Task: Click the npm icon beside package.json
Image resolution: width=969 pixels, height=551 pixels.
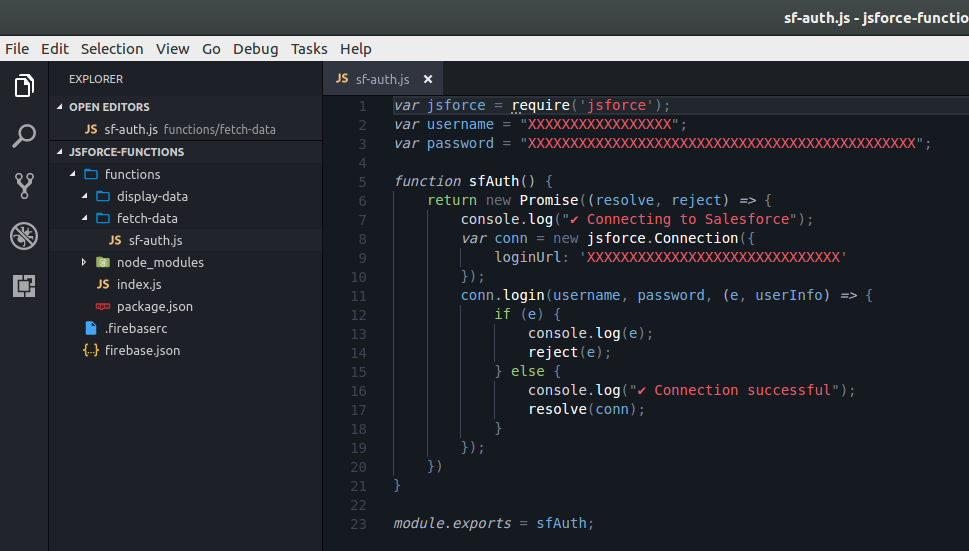Action: click(x=103, y=306)
